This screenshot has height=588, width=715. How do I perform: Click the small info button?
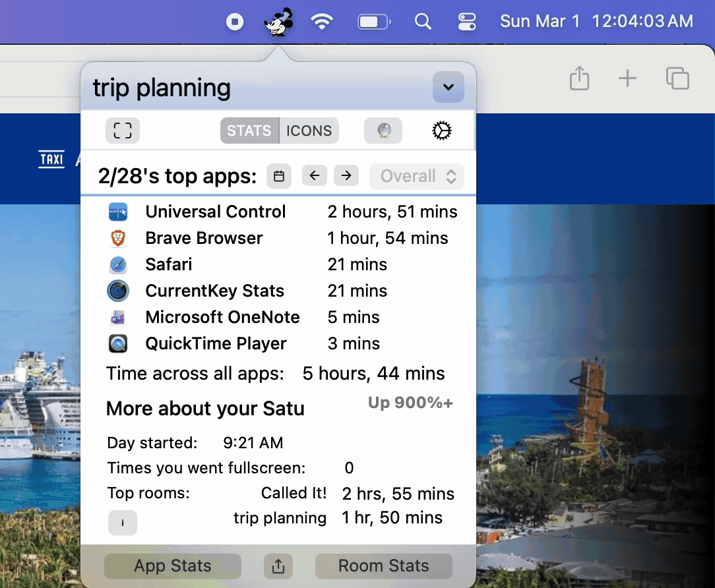click(x=122, y=523)
